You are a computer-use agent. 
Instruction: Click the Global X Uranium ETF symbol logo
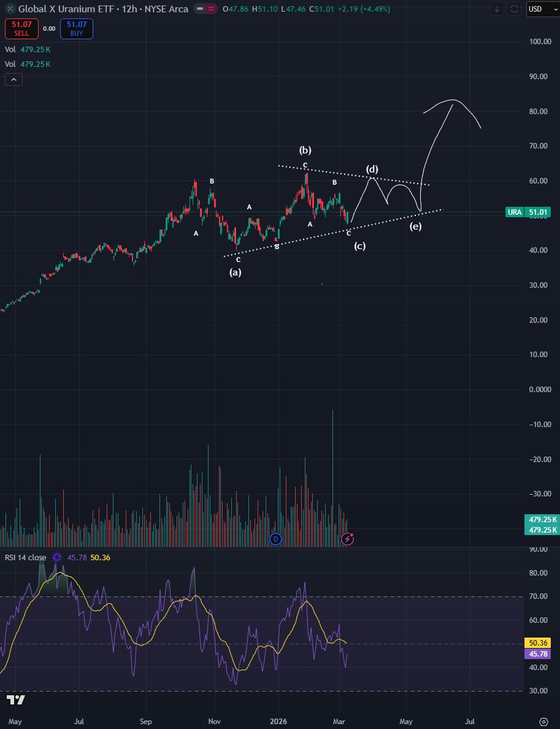click(x=10, y=9)
